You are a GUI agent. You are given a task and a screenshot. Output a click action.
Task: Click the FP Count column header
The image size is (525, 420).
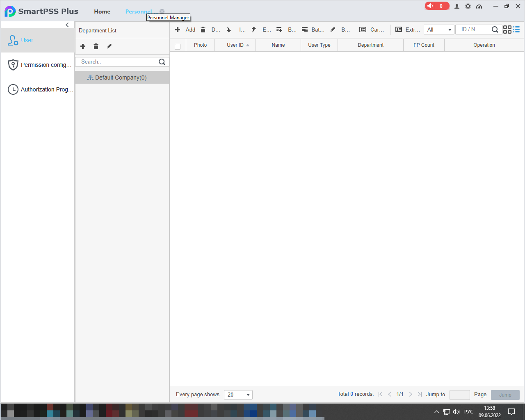pos(424,45)
